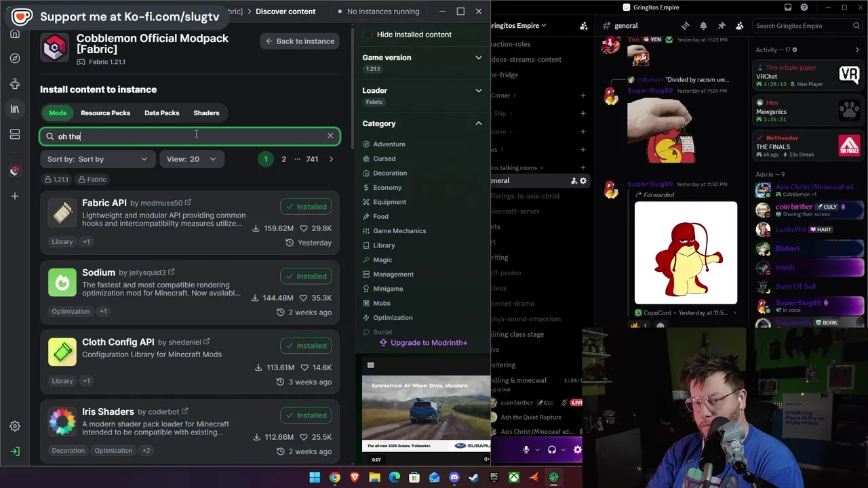Expand the Game version filter section
Viewport: 868px width, 488px height.
[x=422, y=58]
